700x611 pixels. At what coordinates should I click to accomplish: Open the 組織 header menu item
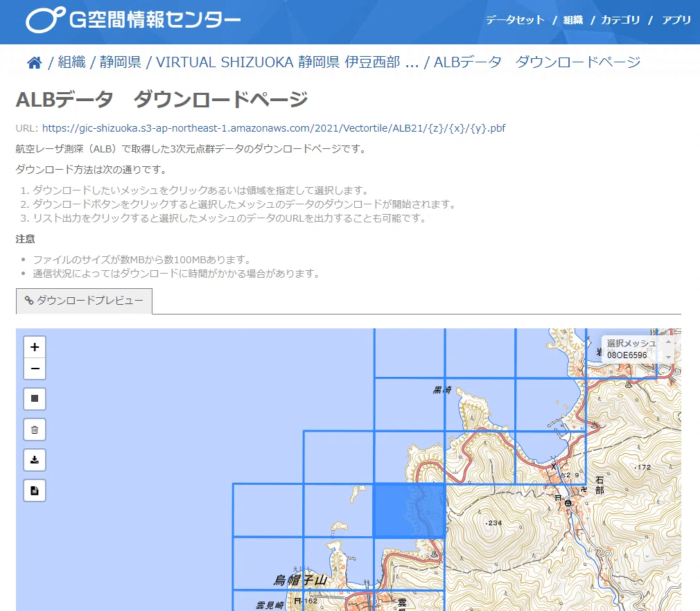pyautogui.click(x=573, y=20)
